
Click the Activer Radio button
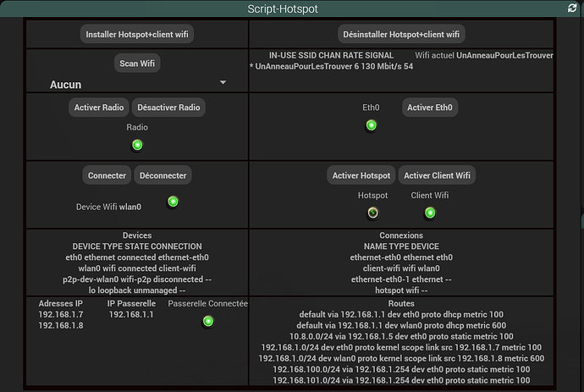[x=99, y=108]
